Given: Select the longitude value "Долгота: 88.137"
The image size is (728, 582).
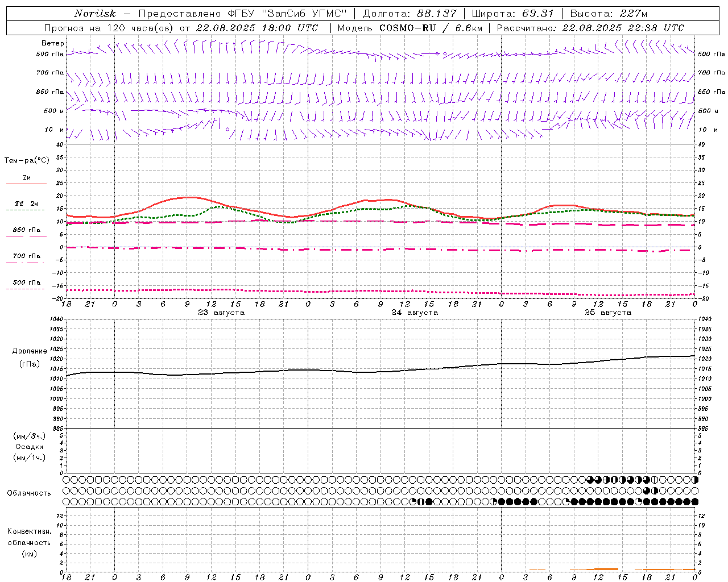Looking at the screenshot, I should [409, 14].
